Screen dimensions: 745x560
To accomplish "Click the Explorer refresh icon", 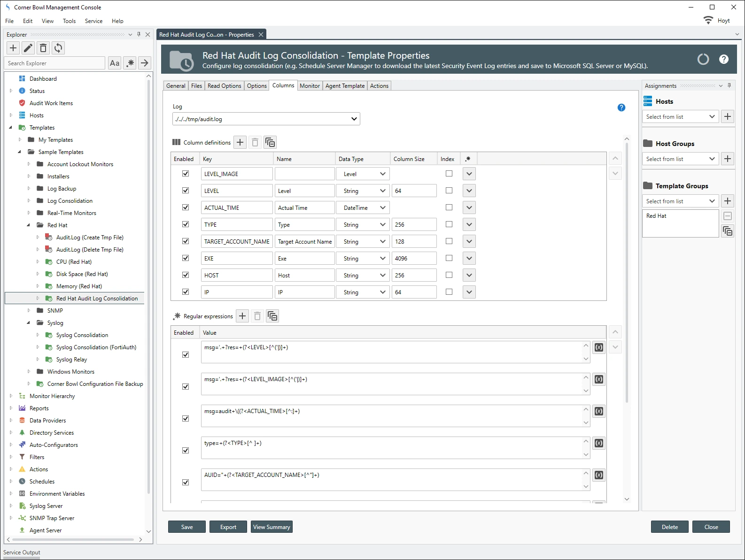I will pos(58,48).
